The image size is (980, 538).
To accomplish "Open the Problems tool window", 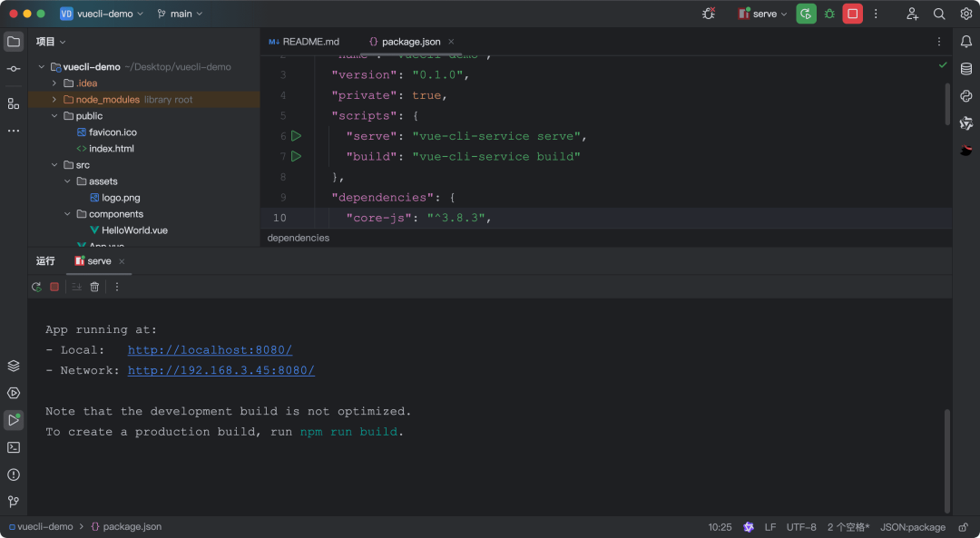I will 13,474.
